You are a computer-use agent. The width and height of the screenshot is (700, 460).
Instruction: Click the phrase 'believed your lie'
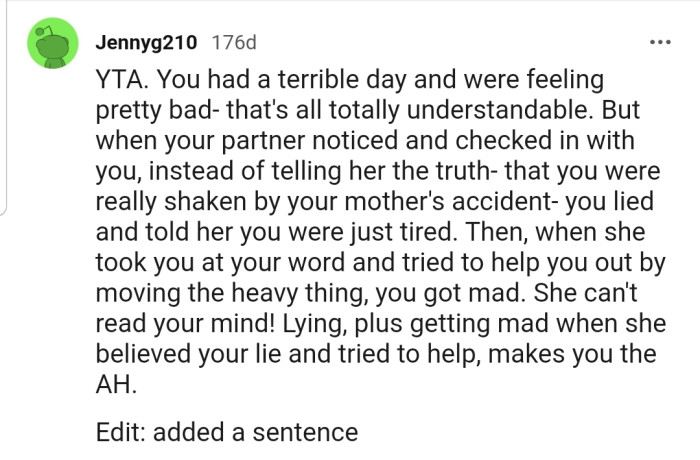tap(190, 356)
